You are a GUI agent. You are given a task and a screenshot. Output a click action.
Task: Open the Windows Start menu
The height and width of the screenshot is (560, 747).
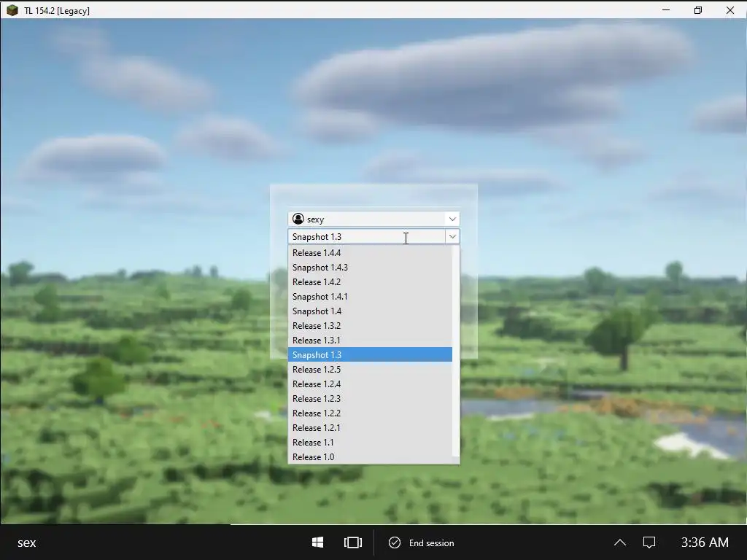(318, 542)
